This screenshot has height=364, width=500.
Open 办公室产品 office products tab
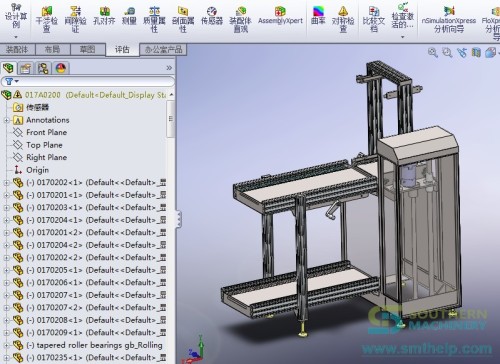tap(163, 50)
